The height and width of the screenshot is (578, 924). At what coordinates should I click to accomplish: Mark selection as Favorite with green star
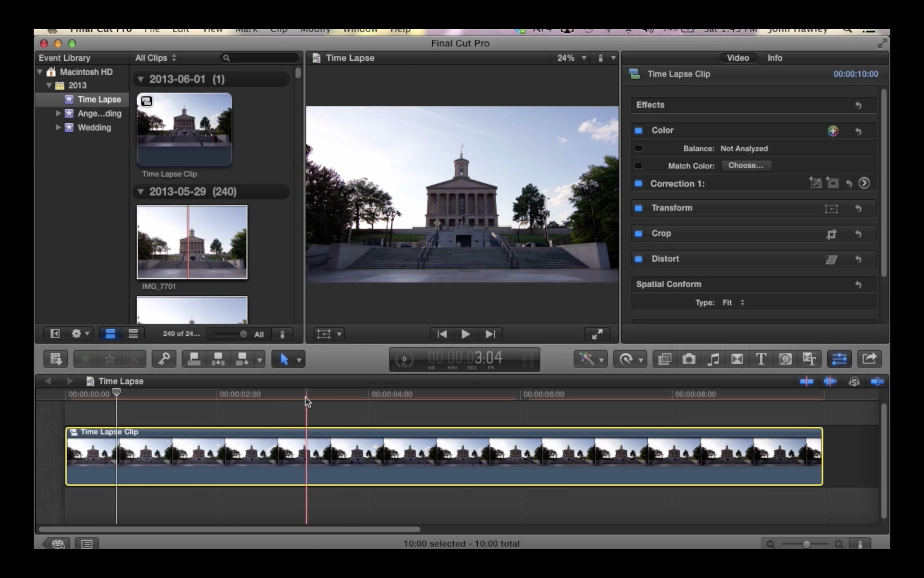[x=86, y=359]
